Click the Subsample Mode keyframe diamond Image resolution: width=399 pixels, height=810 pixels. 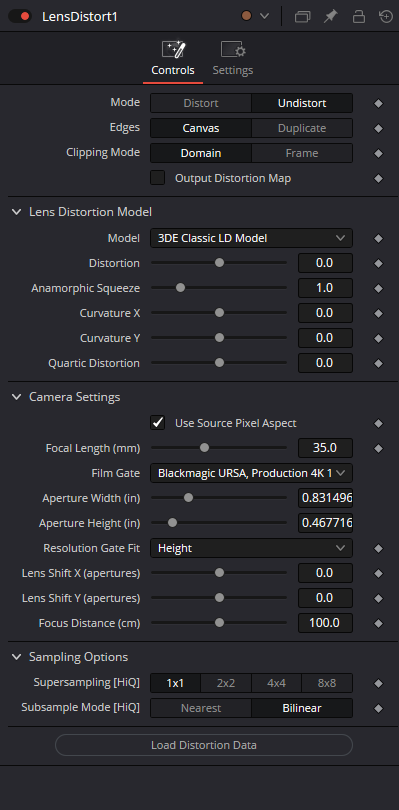pos(378,709)
